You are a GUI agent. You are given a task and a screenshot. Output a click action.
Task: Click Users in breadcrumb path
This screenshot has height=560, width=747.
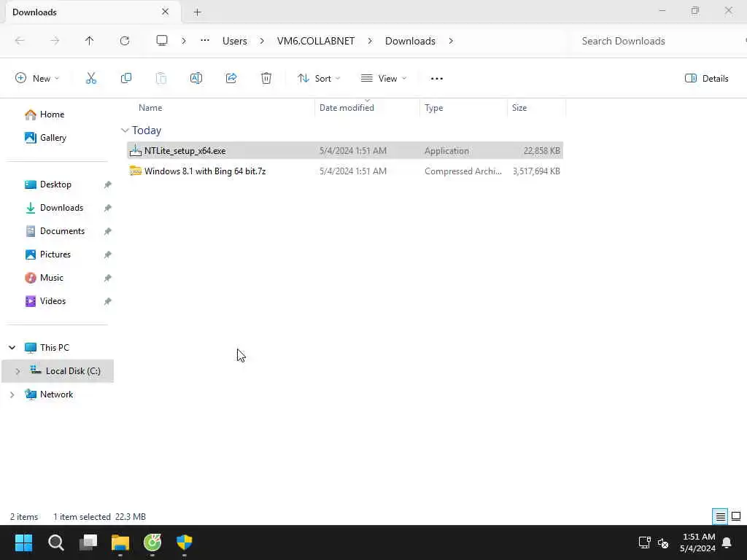coord(234,41)
